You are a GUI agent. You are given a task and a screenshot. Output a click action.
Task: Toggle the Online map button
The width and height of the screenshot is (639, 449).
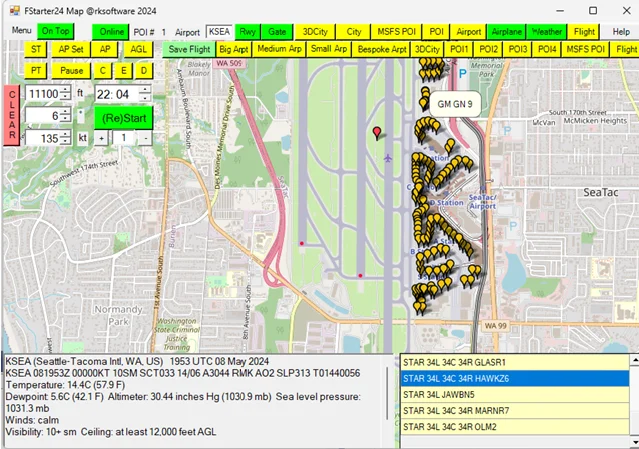click(x=111, y=32)
